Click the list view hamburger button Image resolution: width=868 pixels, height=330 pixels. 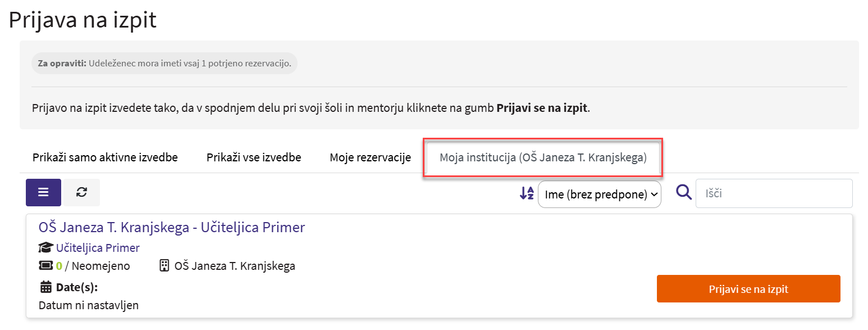point(43,192)
